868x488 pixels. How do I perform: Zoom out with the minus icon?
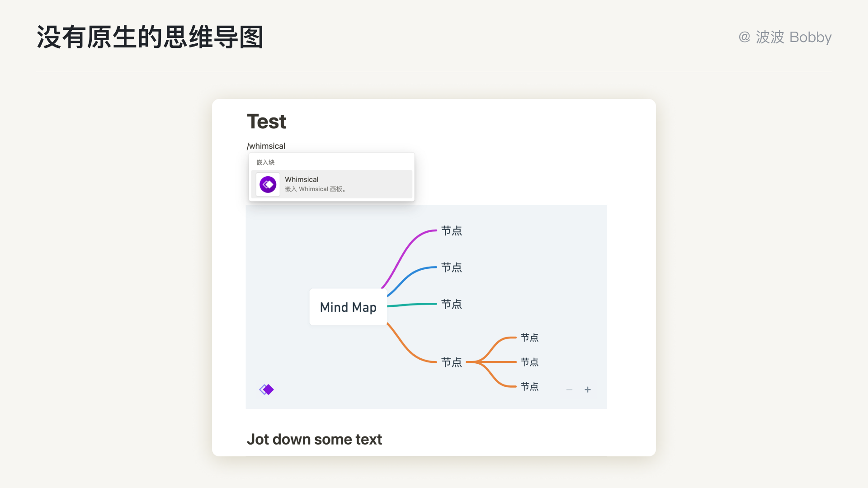(x=569, y=389)
